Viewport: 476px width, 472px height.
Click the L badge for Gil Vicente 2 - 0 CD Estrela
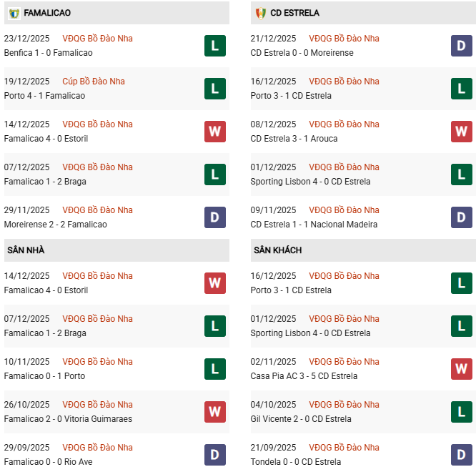462,412
